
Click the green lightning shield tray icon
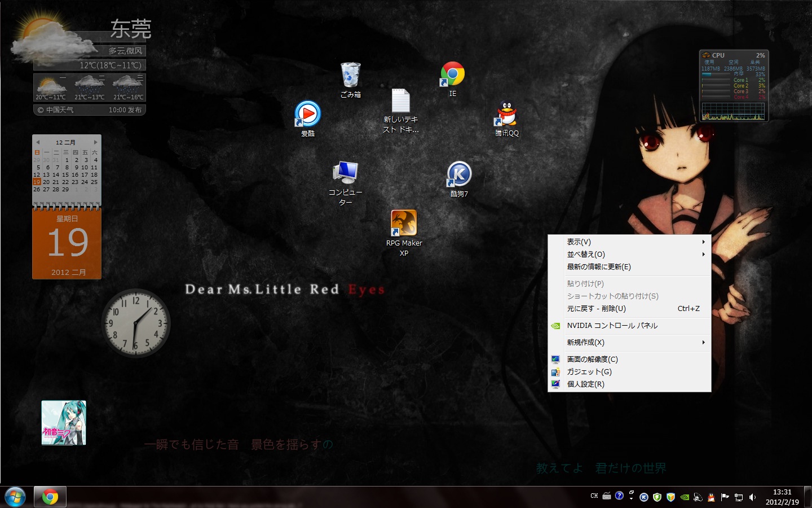pos(657,497)
